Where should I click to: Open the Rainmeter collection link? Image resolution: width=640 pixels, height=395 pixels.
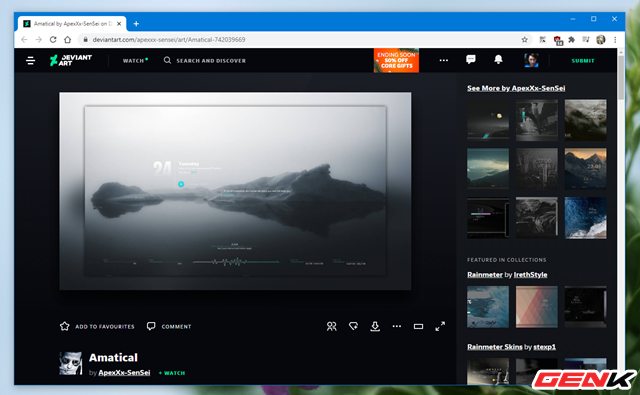[484, 275]
